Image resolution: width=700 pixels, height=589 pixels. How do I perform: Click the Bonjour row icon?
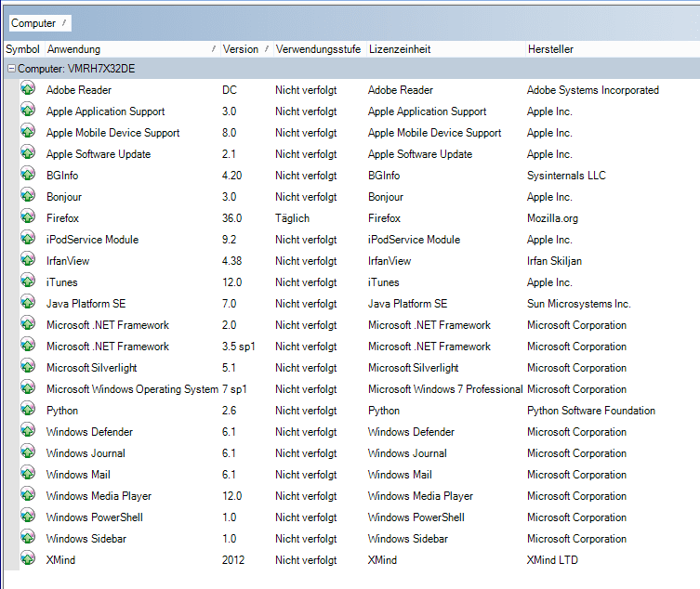tap(28, 195)
